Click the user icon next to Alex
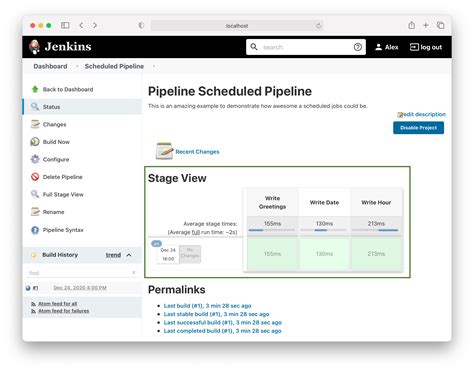The height and width of the screenshot is (371, 474). point(379,47)
